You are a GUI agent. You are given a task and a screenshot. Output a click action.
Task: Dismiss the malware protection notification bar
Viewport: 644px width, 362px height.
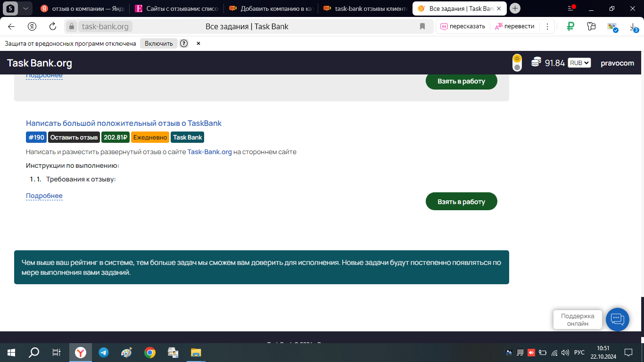pyautogui.click(x=198, y=43)
